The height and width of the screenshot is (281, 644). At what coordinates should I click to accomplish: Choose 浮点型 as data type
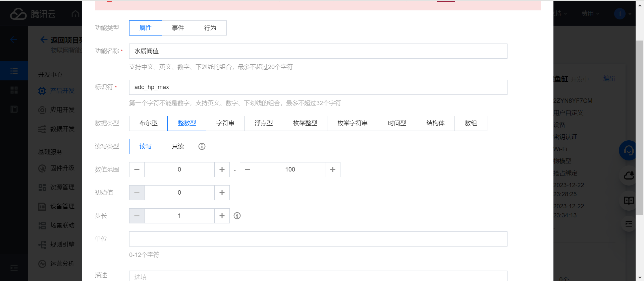(264, 123)
